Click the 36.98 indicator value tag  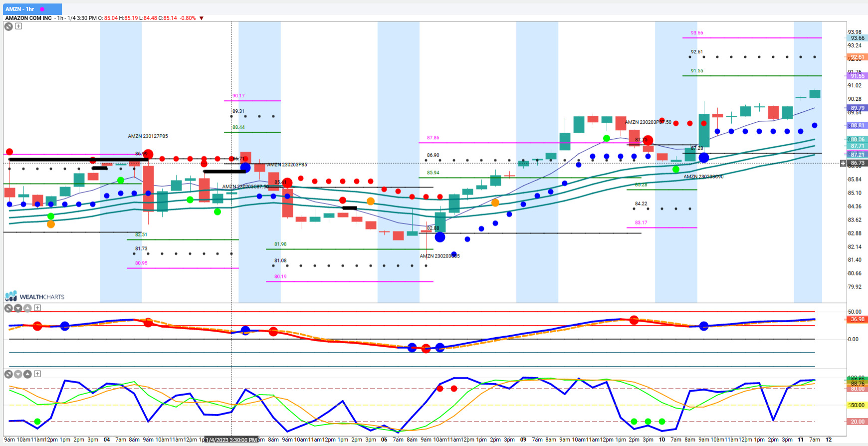[x=858, y=319]
